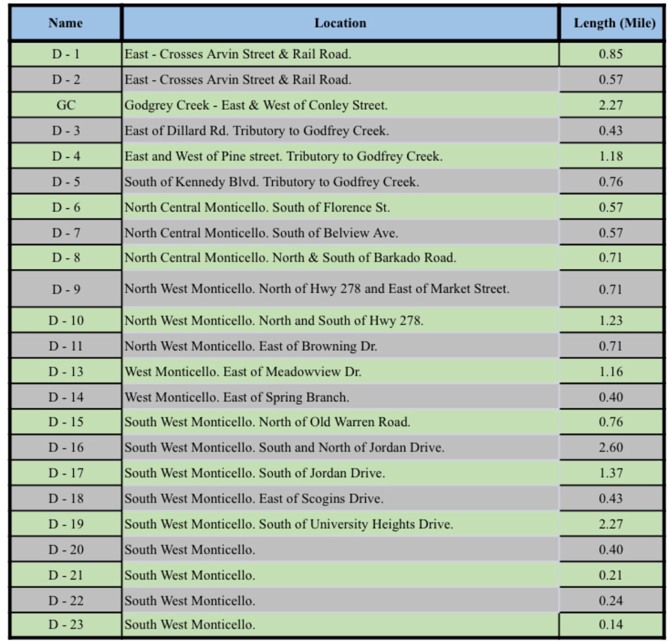This screenshot has height=644, width=668.
Task: Click the Name column header
Action: click(x=66, y=23)
